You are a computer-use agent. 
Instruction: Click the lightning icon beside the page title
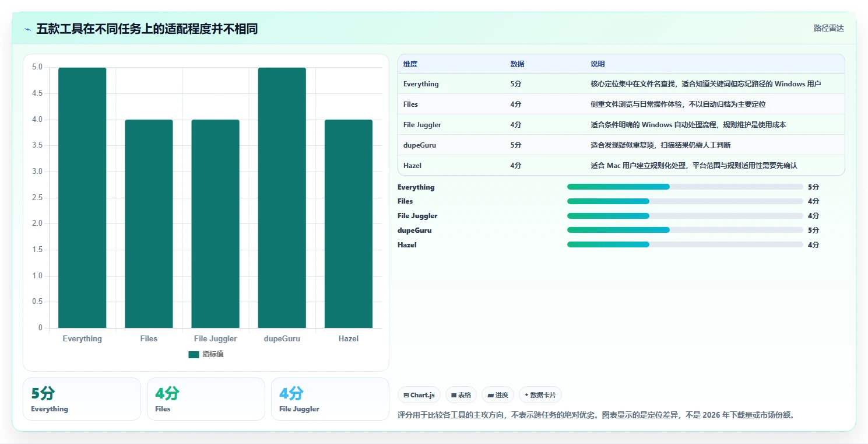coord(28,29)
